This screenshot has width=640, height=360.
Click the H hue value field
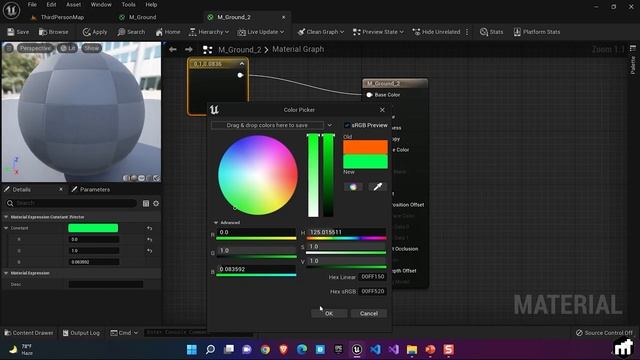point(347,232)
